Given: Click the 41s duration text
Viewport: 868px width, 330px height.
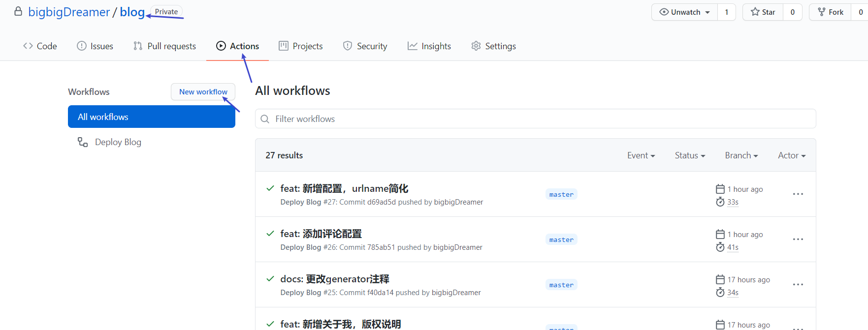Looking at the screenshot, I should 733,247.
